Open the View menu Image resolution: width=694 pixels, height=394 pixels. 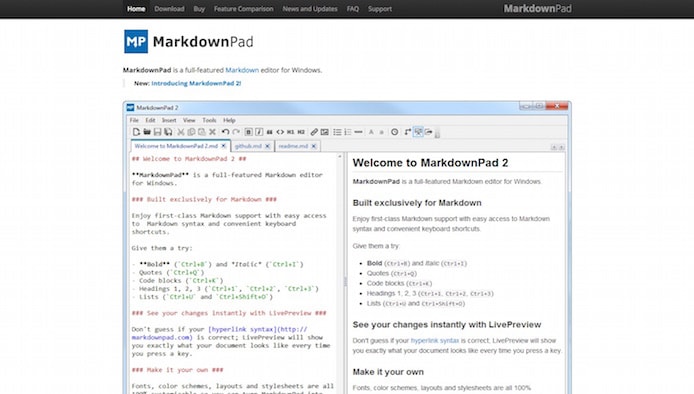pyautogui.click(x=189, y=120)
